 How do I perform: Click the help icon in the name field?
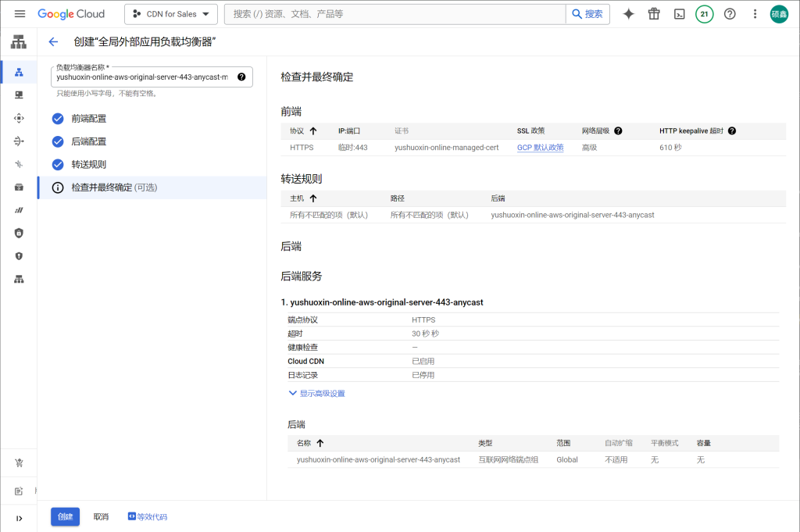click(241, 77)
